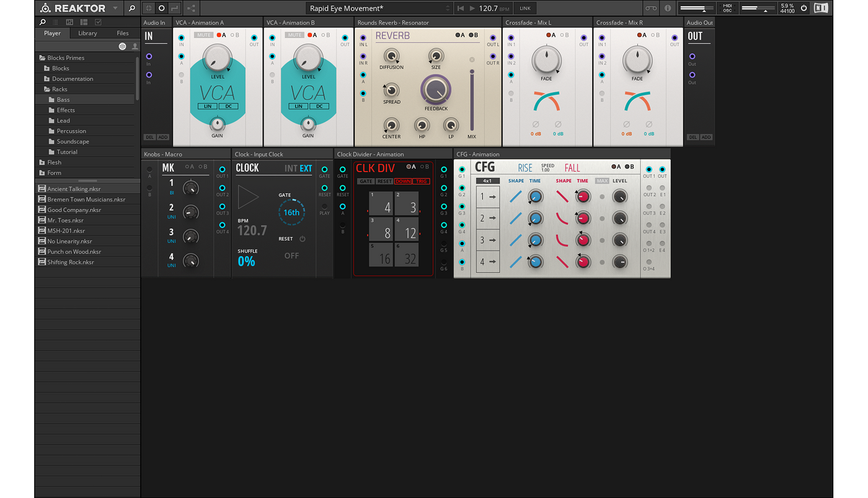Open the tape recorder icon in the header
The height and width of the screenshot is (498, 868).
tap(650, 8)
